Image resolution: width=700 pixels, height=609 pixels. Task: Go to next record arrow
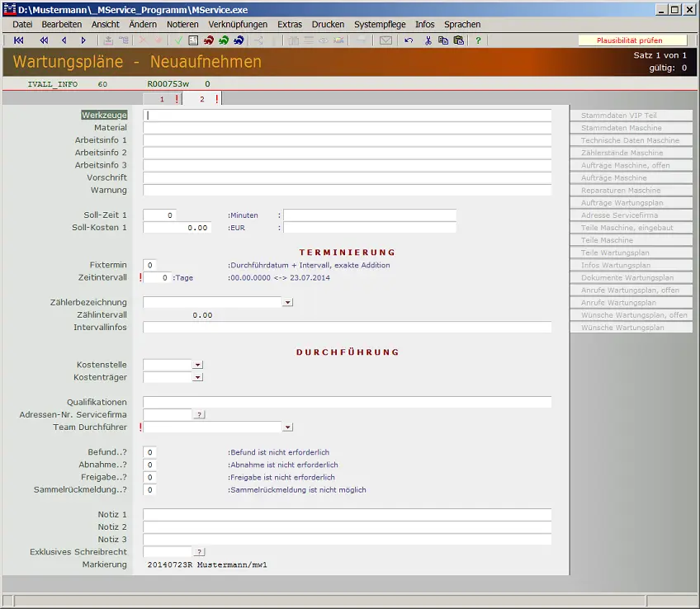[83, 40]
